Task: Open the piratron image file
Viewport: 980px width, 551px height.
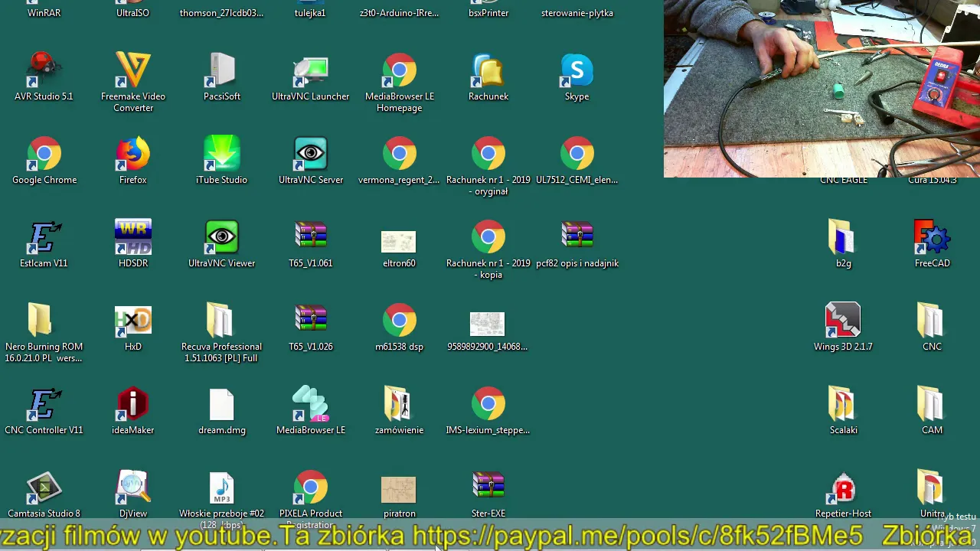Action: 400,497
